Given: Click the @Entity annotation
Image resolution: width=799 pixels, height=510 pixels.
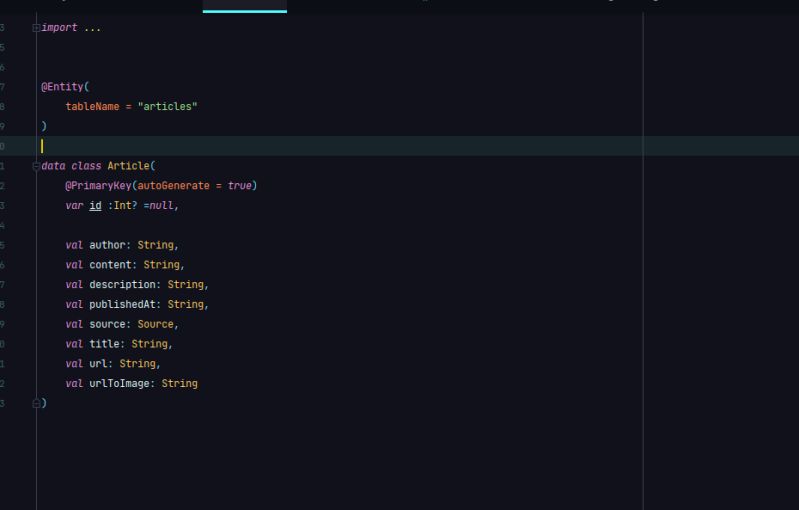Looking at the screenshot, I should 62,87.
